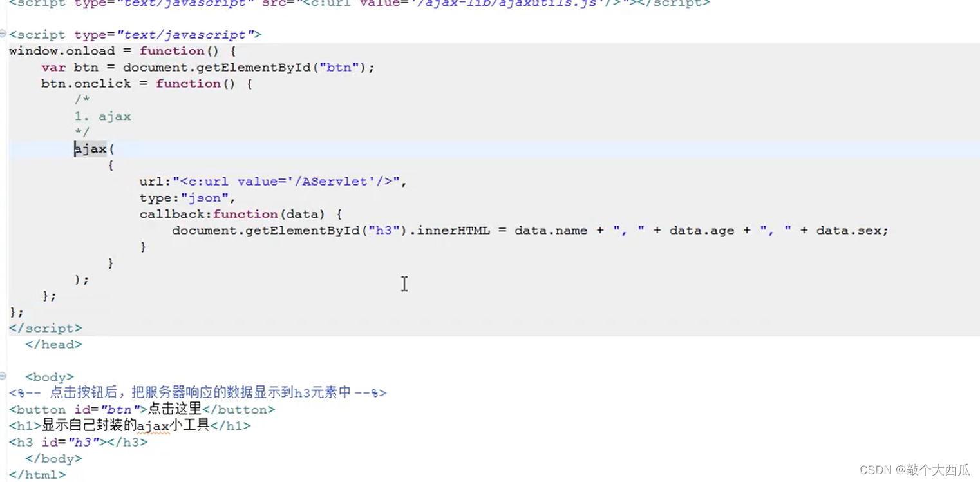Viewport: 980px width, 482px height.
Task: Click the window.onload identifier
Action: pos(62,51)
